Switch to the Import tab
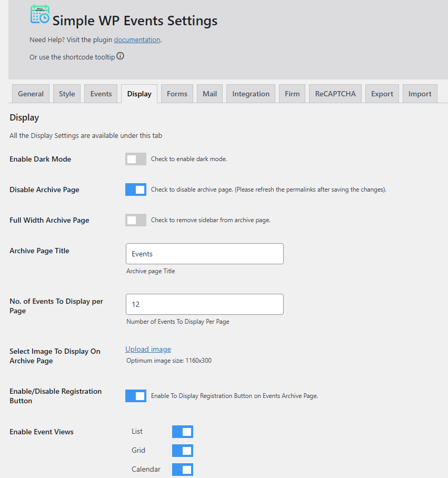The width and height of the screenshot is (448, 478). tap(420, 94)
